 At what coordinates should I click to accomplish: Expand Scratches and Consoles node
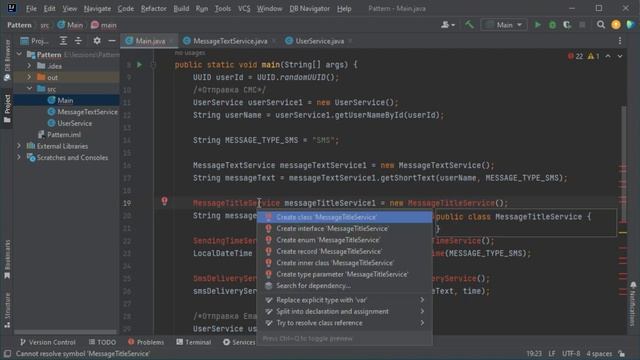coord(19,157)
